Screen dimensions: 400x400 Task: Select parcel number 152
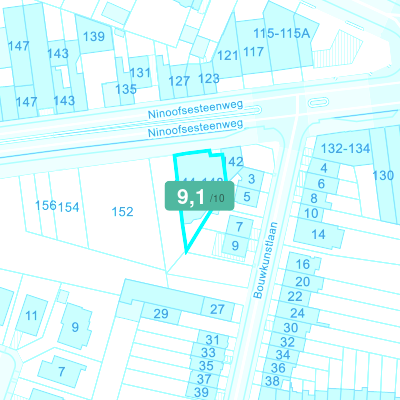click(122, 212)
